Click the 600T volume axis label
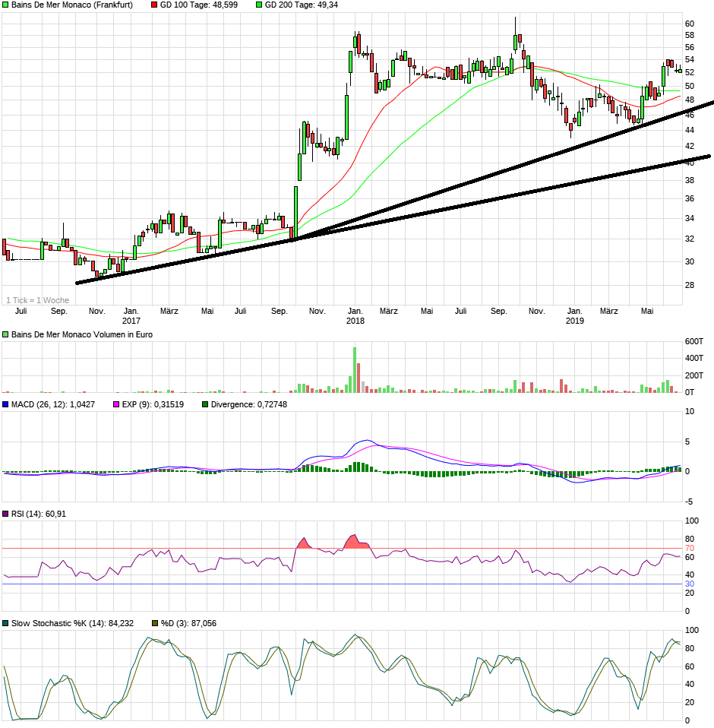 point(694,342)
